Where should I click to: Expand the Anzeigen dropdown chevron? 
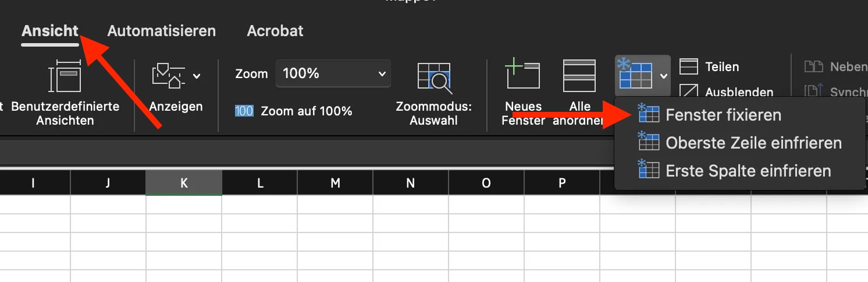(197, 76)
